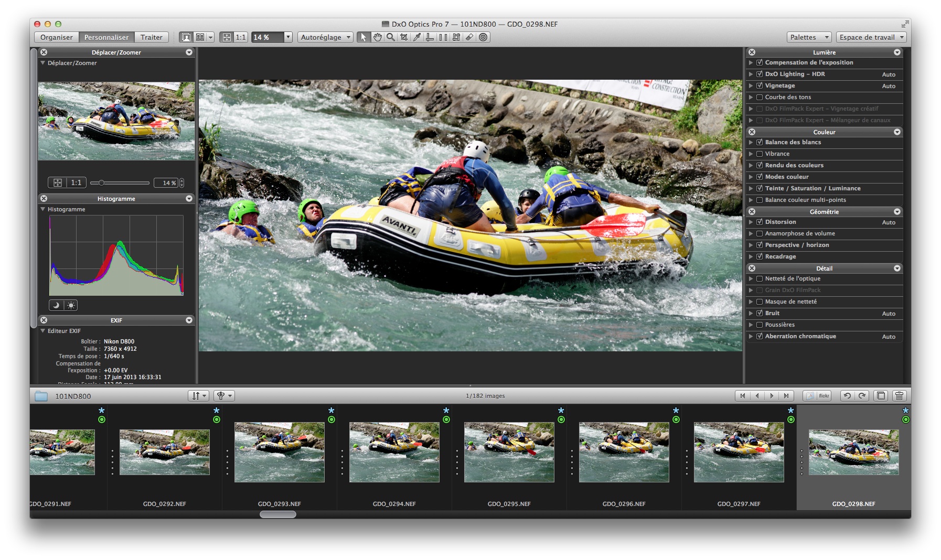Switch to the Organiser tab
Image resolution: width=941 pixels, height=560 pixels.
(57, 37)
